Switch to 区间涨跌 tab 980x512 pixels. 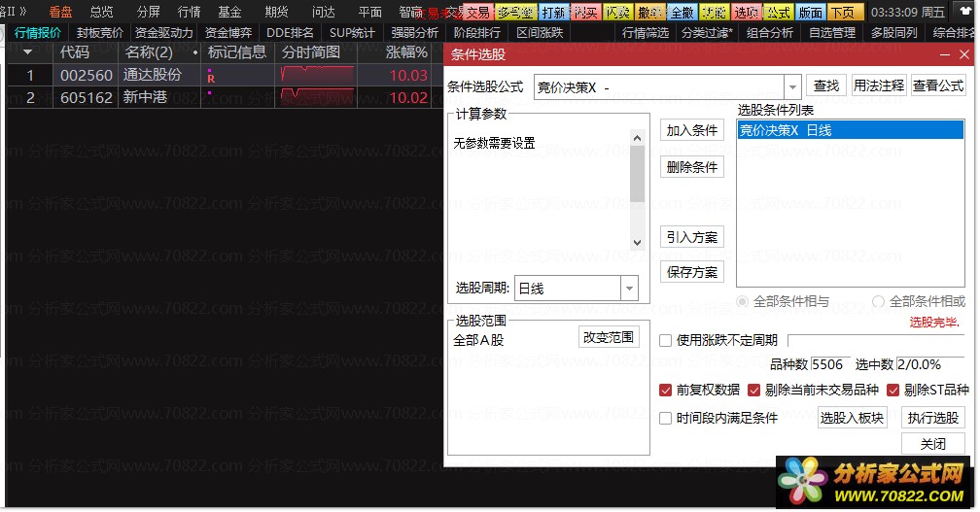(540, 32)
